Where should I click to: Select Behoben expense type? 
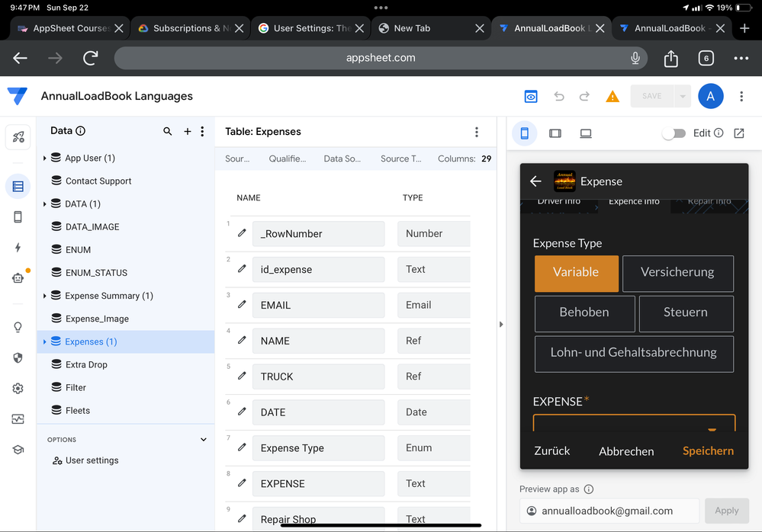(x=584, y=313)
